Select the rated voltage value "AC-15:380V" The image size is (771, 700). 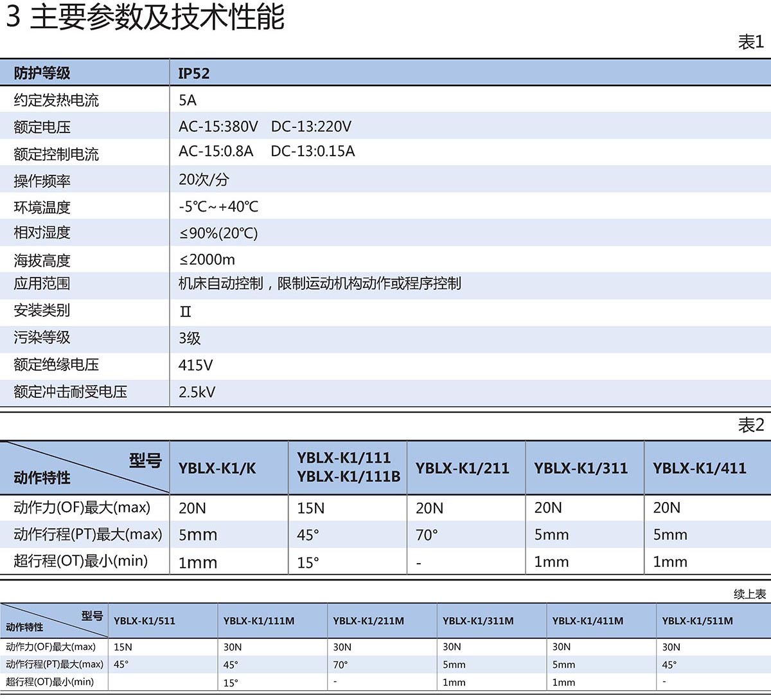coord(218,127)
